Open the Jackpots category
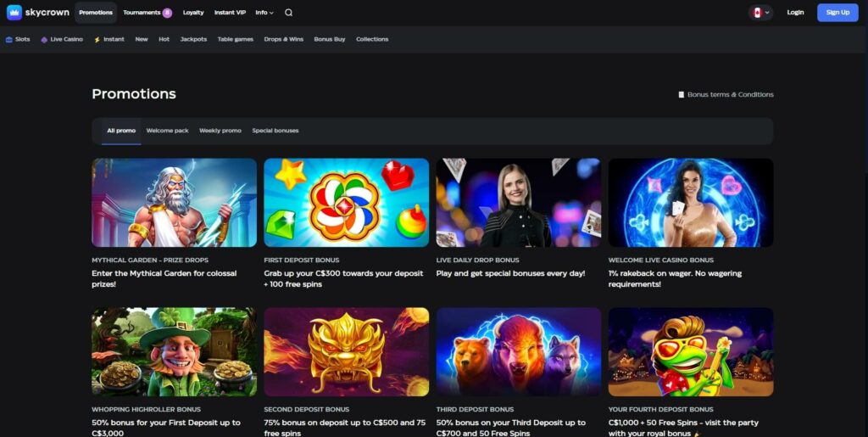868x437 pixels. point(193,39)
